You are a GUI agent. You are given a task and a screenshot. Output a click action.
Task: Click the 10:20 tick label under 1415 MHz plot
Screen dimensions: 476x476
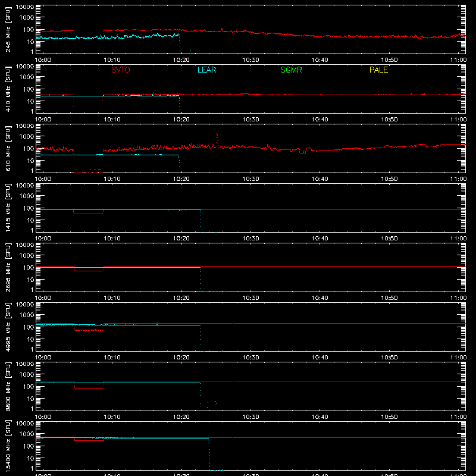tap(181, 239)
